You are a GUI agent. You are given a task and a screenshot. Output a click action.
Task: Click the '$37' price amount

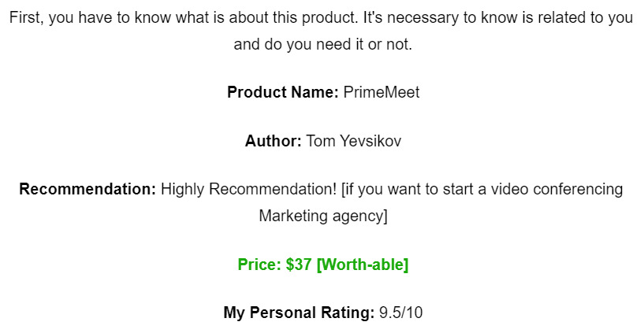(299, 265)
